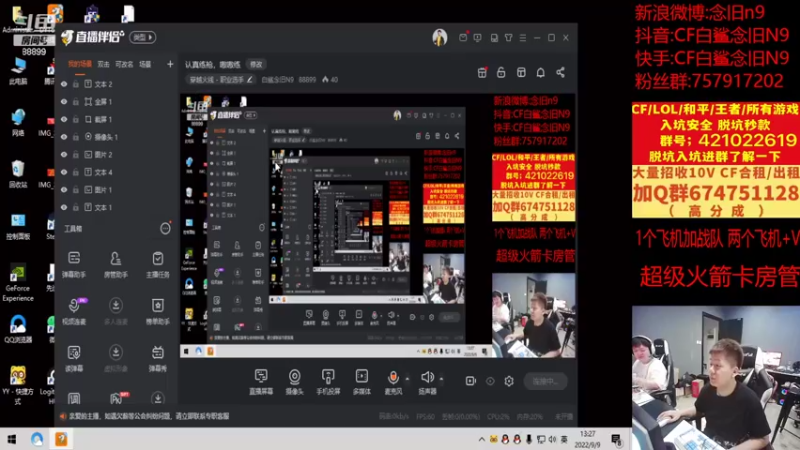Start 视频连麦 from the toolbox

[74, 311]
